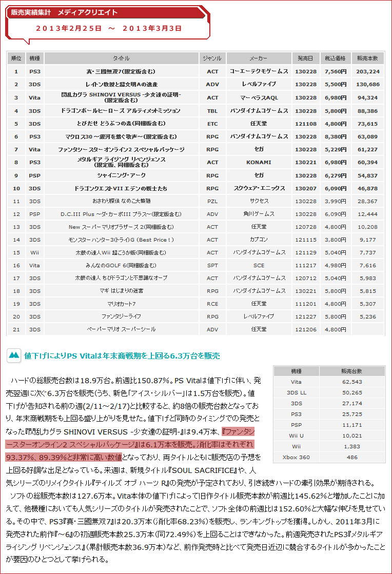Screen dimensions: 392x574
Task: Click sales figure 203,224
Action: (x=368, y=71)
